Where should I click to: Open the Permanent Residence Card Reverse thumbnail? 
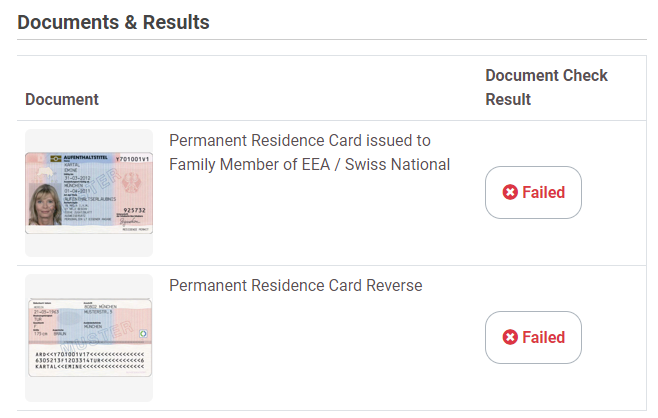tap(89, 338)
